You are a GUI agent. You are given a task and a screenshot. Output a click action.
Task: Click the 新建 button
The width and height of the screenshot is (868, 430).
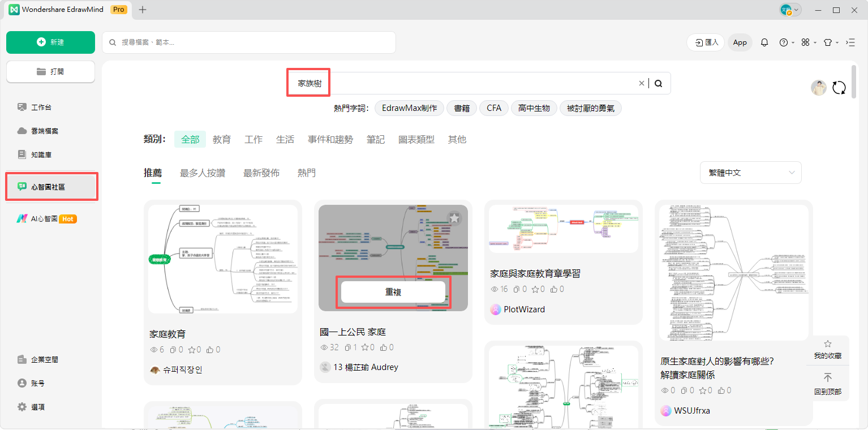coord(50,42)
